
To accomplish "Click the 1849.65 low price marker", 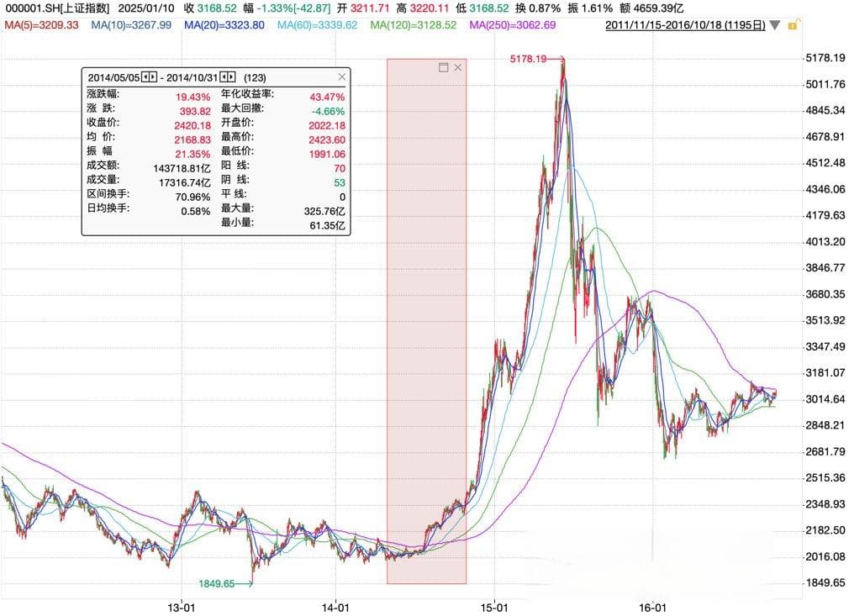I will pos(216,584).
